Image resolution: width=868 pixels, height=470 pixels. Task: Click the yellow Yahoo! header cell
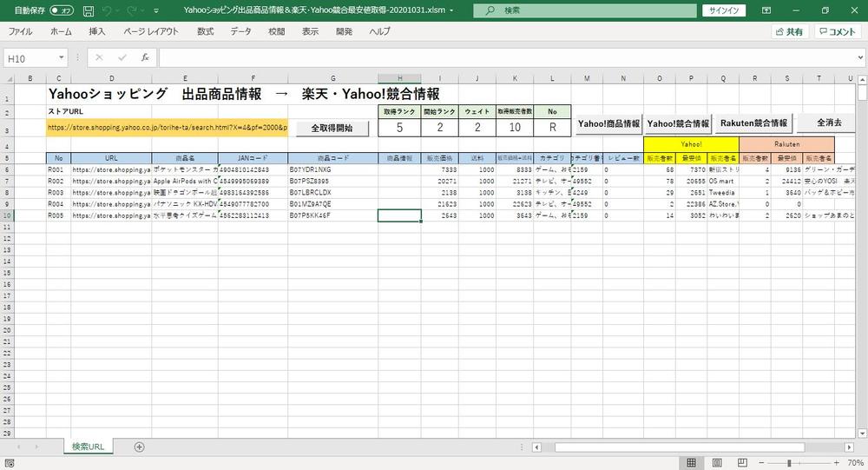click(x=691, y=144)
